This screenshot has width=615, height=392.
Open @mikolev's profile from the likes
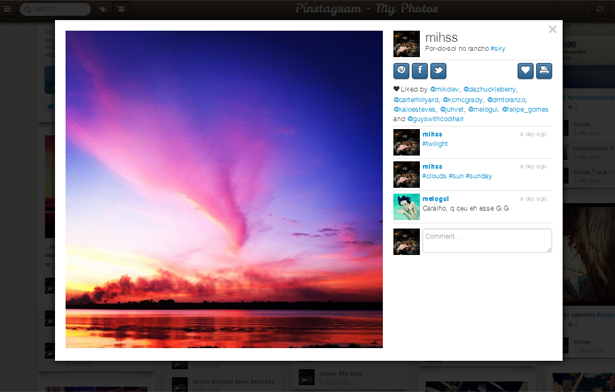coord(444,89)
